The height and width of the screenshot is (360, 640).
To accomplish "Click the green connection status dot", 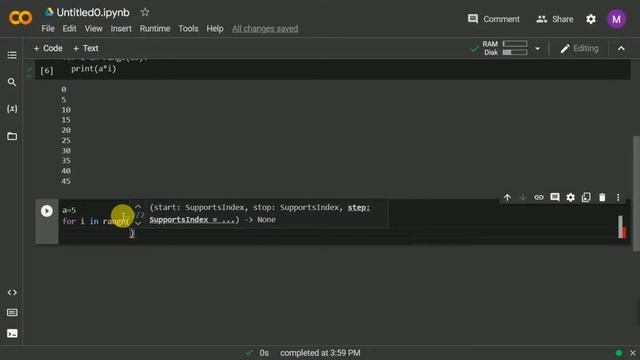I will [x=619, y=353].
